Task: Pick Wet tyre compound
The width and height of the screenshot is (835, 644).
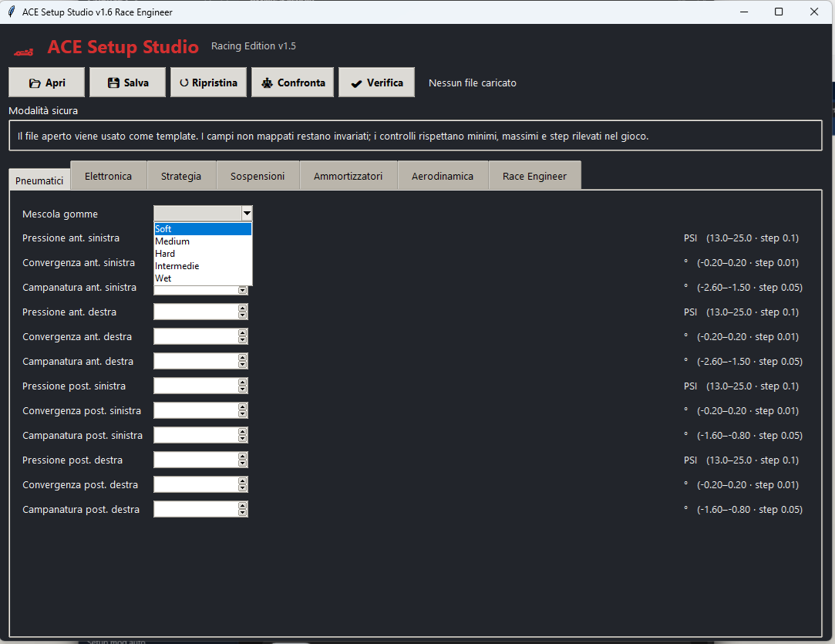Action: [x=203, y=278]
